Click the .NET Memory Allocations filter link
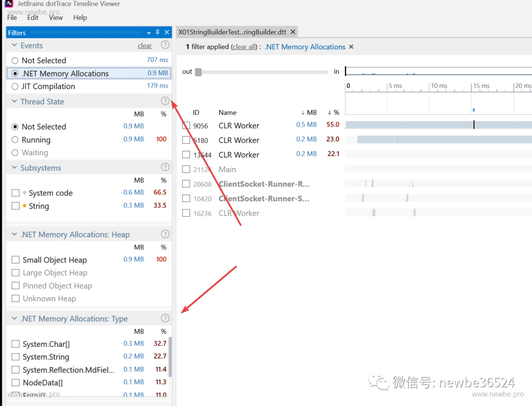This screenshot has height=406, width=532. click(305, 47)
